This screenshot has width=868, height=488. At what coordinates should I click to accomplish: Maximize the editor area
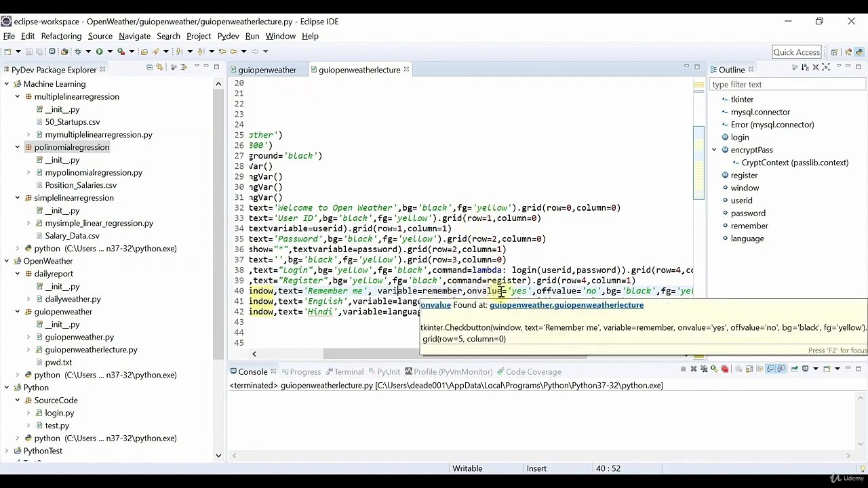click(697, 66)
